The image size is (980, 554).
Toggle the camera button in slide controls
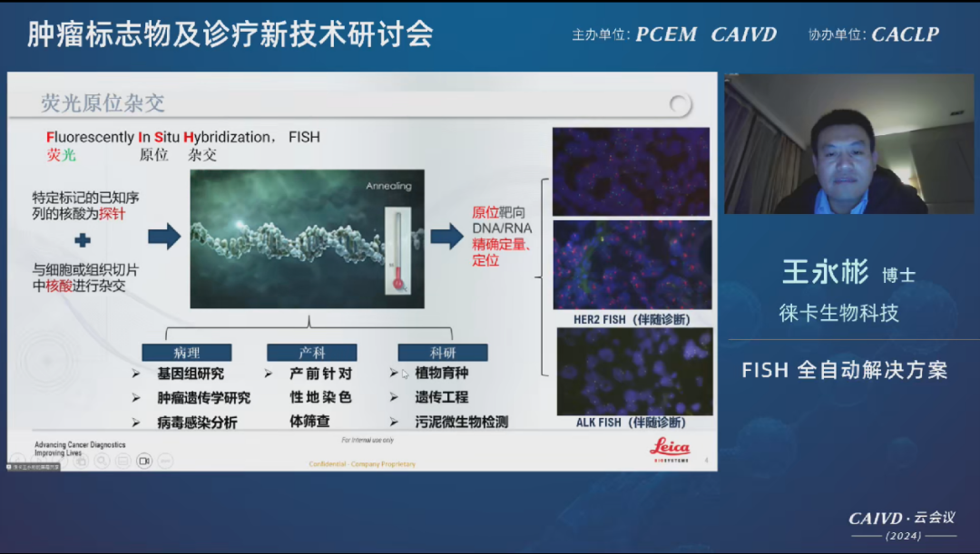tap(144, 461)
